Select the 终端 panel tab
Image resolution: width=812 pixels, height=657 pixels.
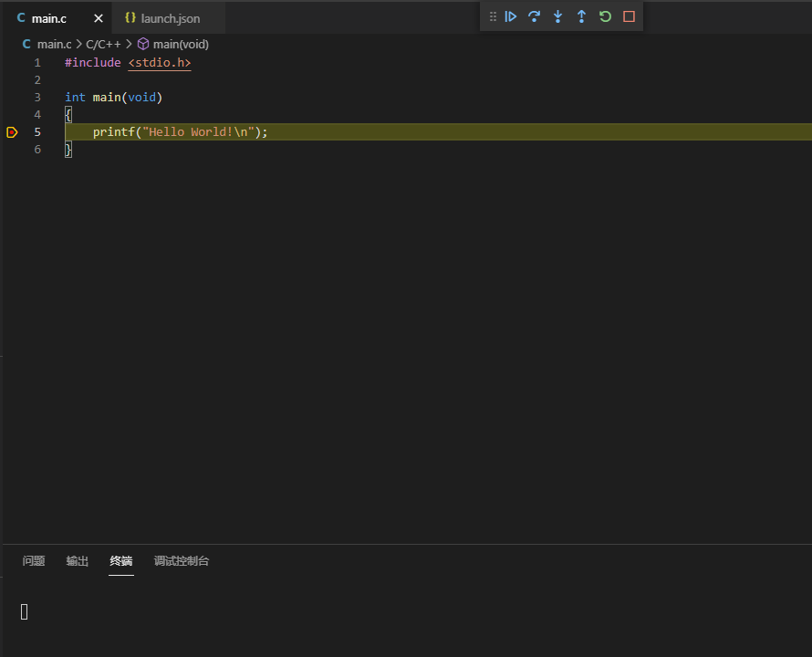[121, 561]
